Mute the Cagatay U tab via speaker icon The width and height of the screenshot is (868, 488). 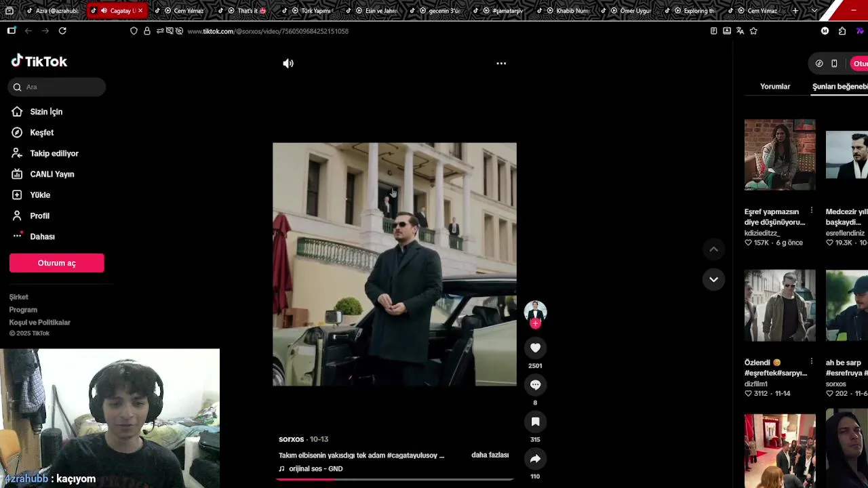pyautogui.click(x=104, y=11)
